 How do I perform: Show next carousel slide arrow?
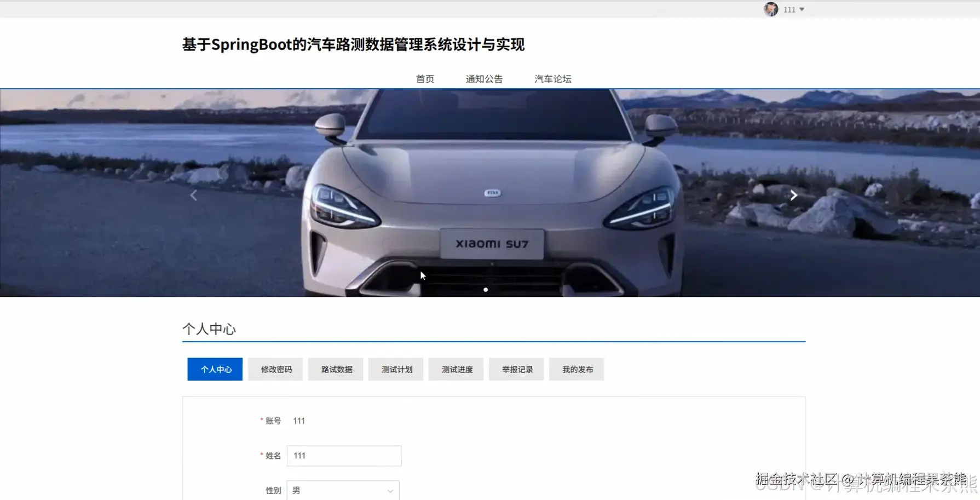(x=794, y=195)
